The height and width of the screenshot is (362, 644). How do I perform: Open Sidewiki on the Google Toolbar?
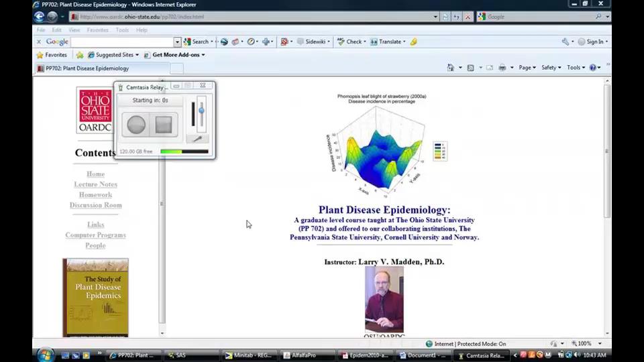point(313,42)
